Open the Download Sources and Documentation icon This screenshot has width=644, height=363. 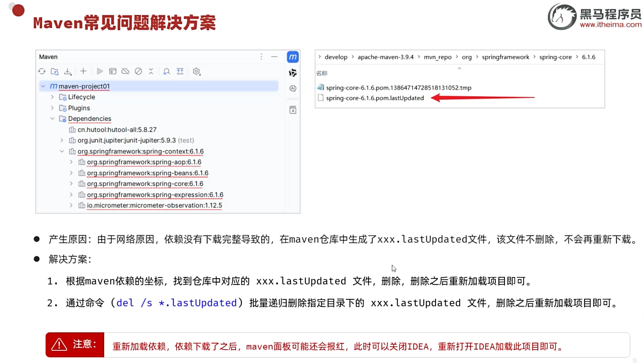(68, 72)
